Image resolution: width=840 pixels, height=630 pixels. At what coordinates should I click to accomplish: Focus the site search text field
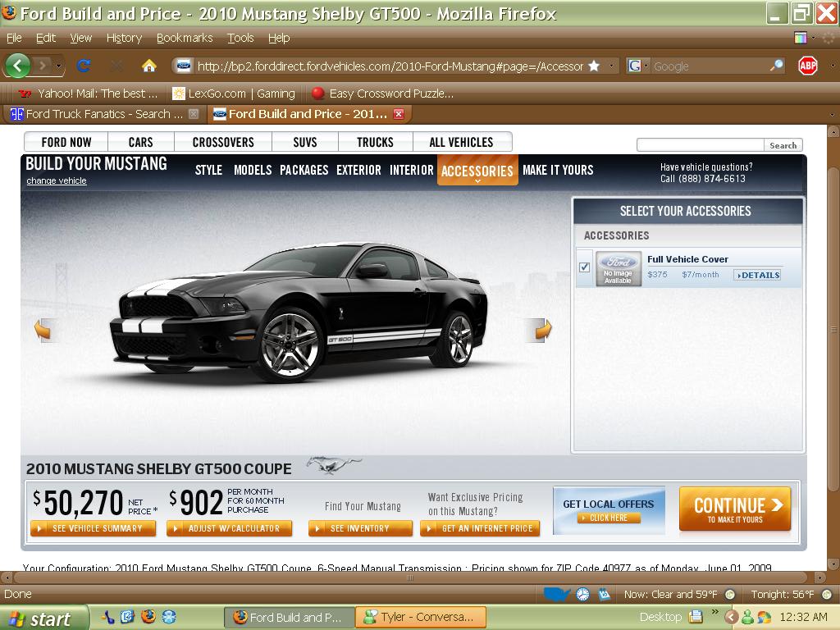click(x=701, y=145)
